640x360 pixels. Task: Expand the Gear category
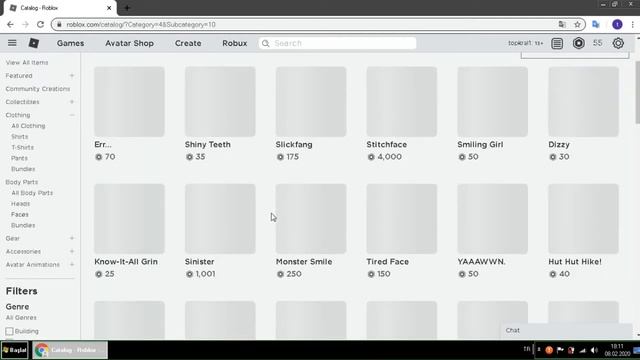72,238
